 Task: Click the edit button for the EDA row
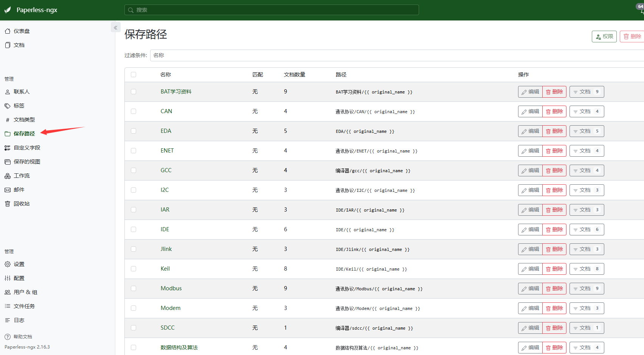[x=530, y=131]
